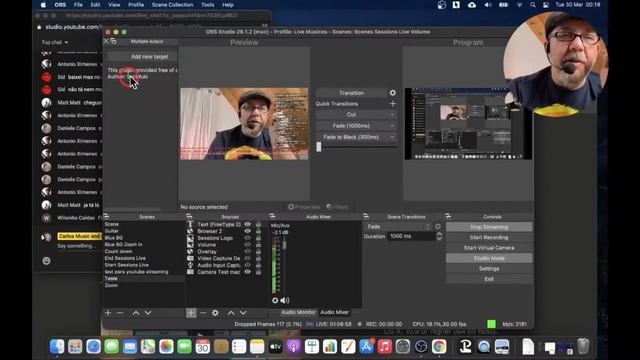Pop out the Sources dock
This screenshot has width=640, height=360.
189,216
